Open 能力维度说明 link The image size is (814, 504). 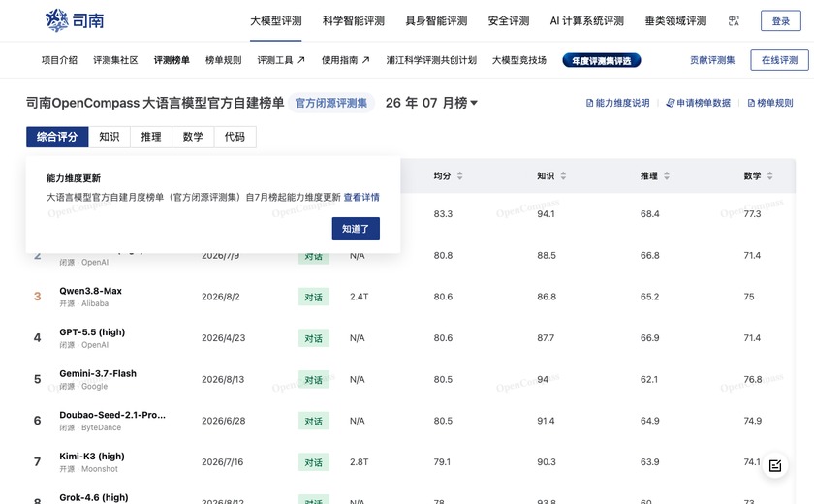pos(618,103)
